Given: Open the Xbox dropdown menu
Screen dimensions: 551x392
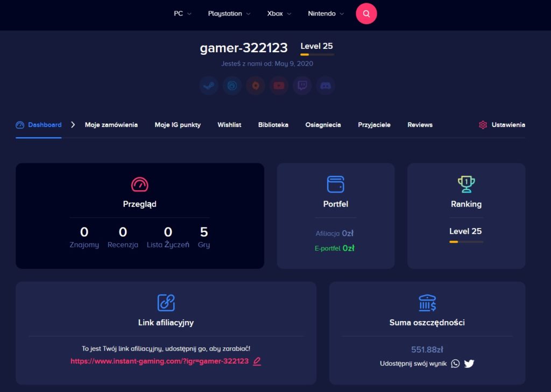Looking at the screenshot, I should (x=279, y=14).
